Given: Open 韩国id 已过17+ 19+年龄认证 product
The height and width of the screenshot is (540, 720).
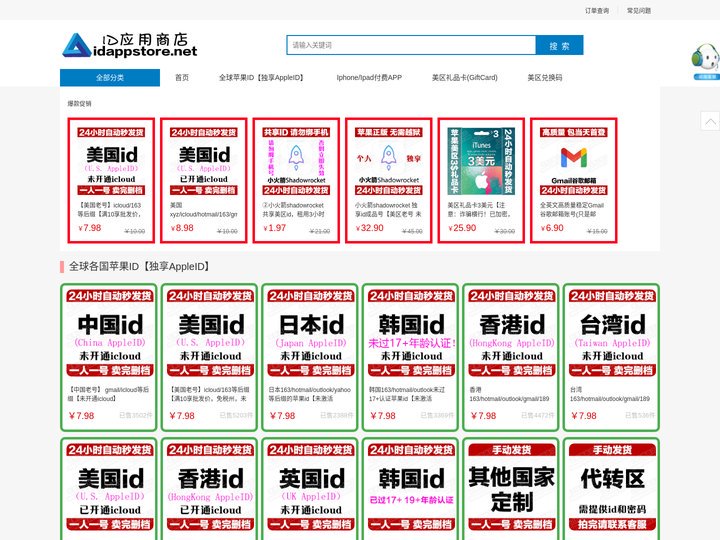Looking at the screenshot, I should (411, 489).
